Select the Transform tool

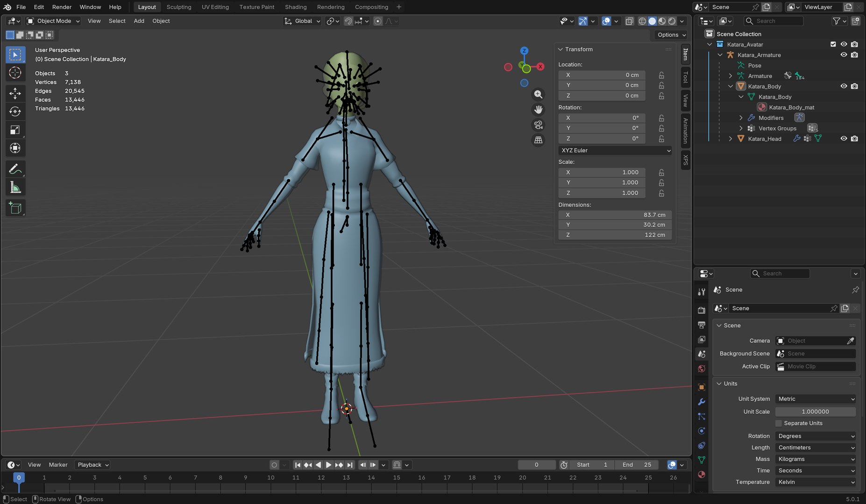pos(15,148)
